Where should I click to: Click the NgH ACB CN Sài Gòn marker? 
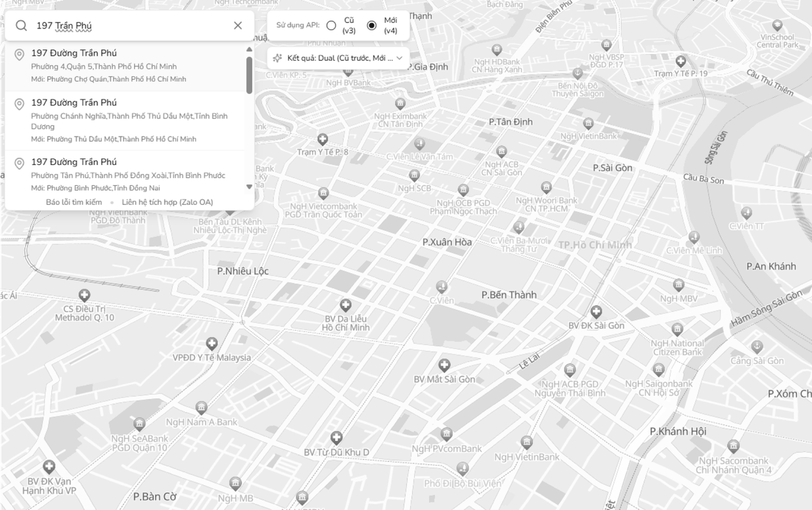coord(501,152)
